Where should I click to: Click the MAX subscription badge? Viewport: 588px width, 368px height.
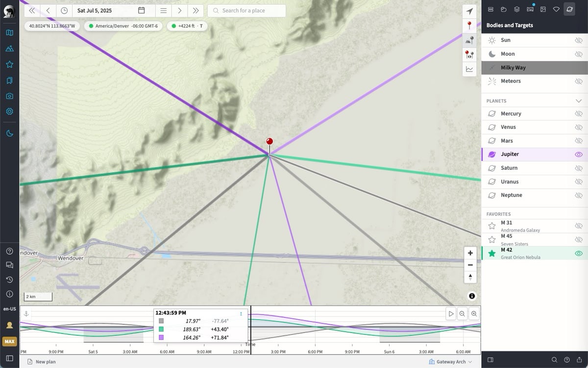pyautogui.click(x=9, y=341)
